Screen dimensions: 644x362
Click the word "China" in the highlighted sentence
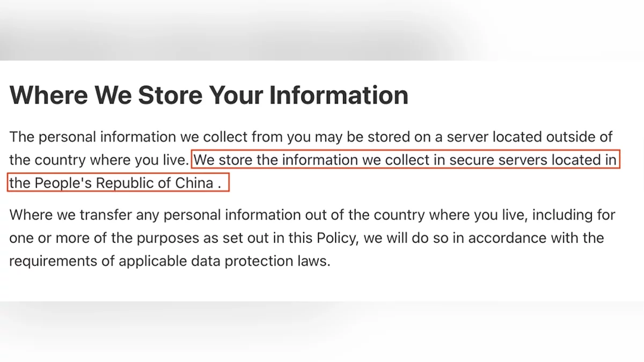194,183
